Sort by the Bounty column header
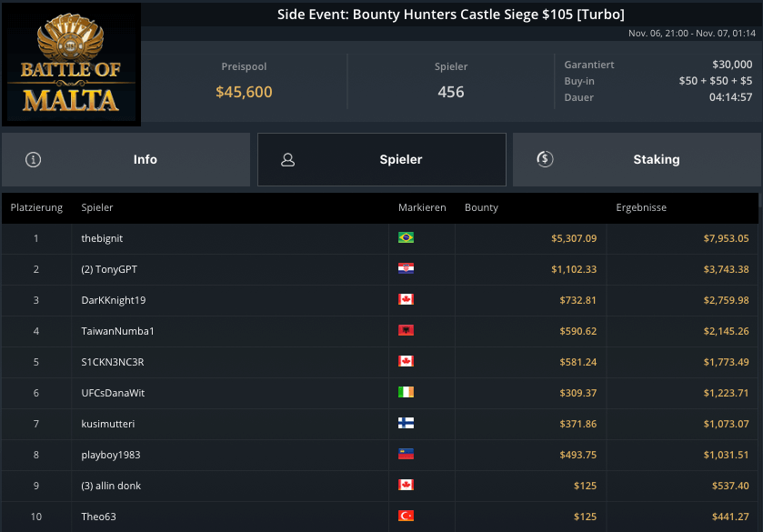The width and height of the screenshot is (763, 532). click(481, 208)
